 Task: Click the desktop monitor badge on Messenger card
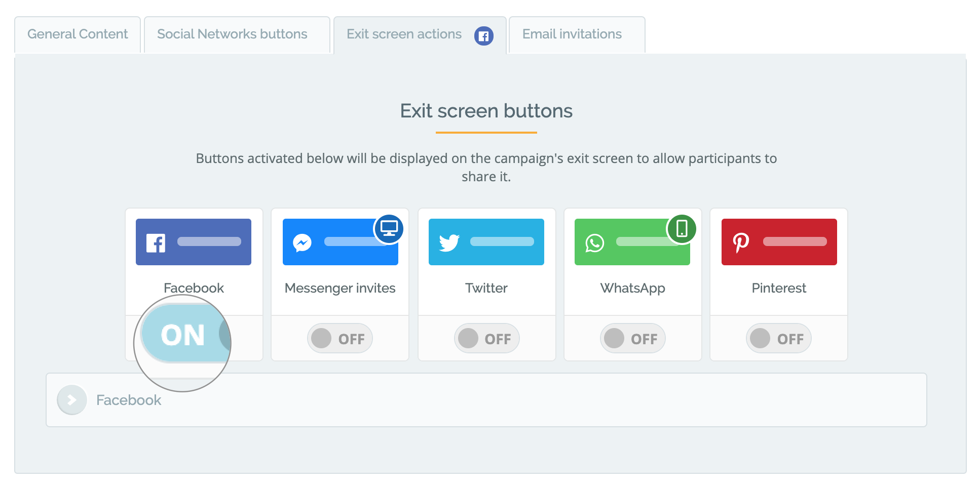389,228
